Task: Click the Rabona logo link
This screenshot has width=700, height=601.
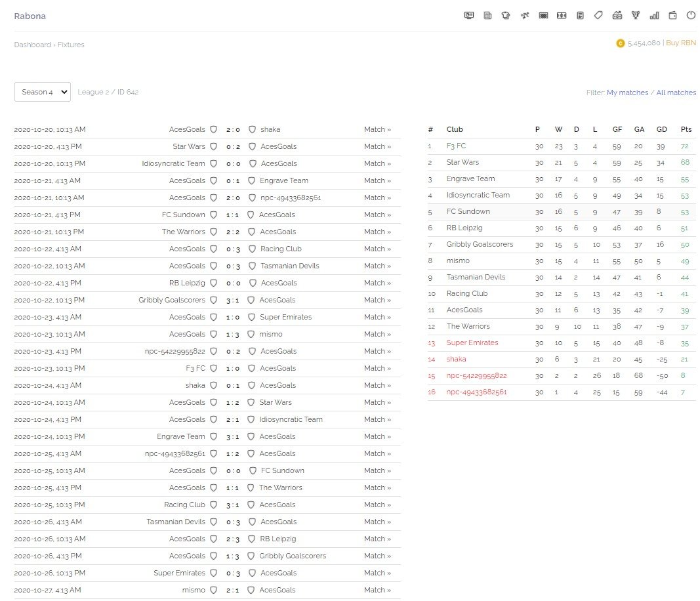Action: point(30,16)
